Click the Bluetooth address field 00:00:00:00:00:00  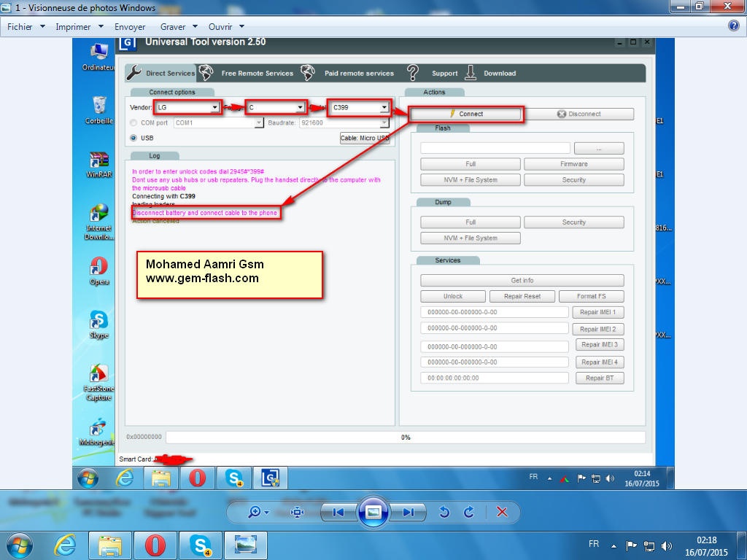click(x=495, y=378)
